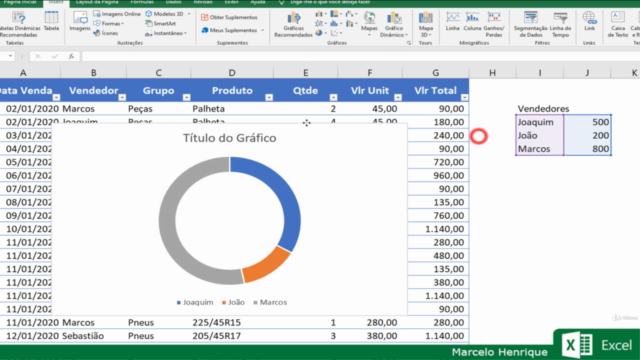Viewport: 640px width, 360px height.
Task: Select cell containing 205/45R17
Action: tap(232, 336)
